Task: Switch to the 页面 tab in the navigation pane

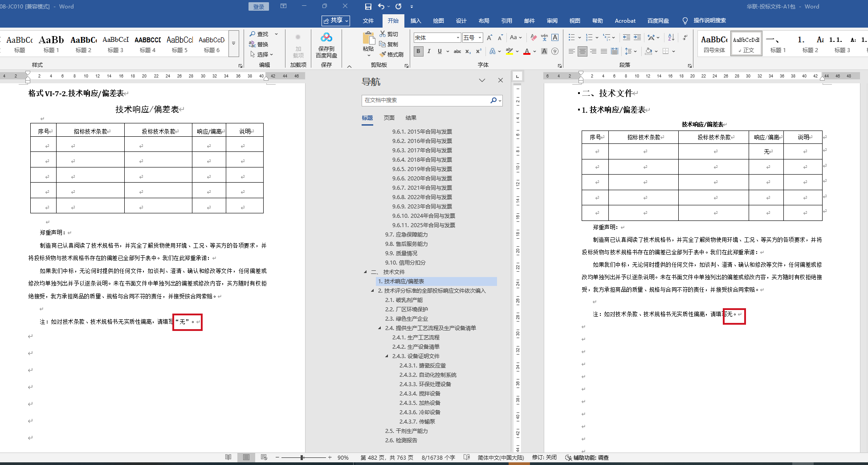Action: pyautogui.click(x=389, y=118)
